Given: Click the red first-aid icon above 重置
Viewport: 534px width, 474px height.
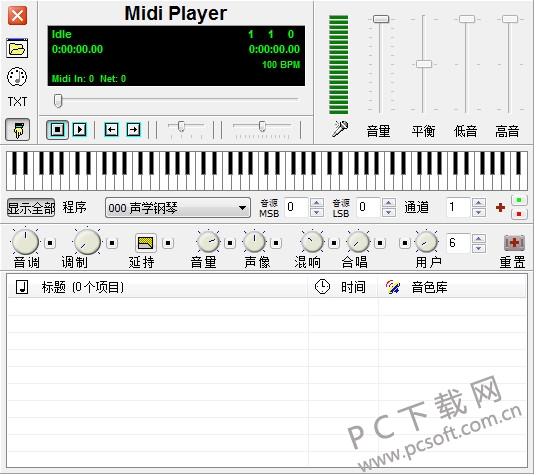Looking at the screenshot, I should (x=514, y=243).
